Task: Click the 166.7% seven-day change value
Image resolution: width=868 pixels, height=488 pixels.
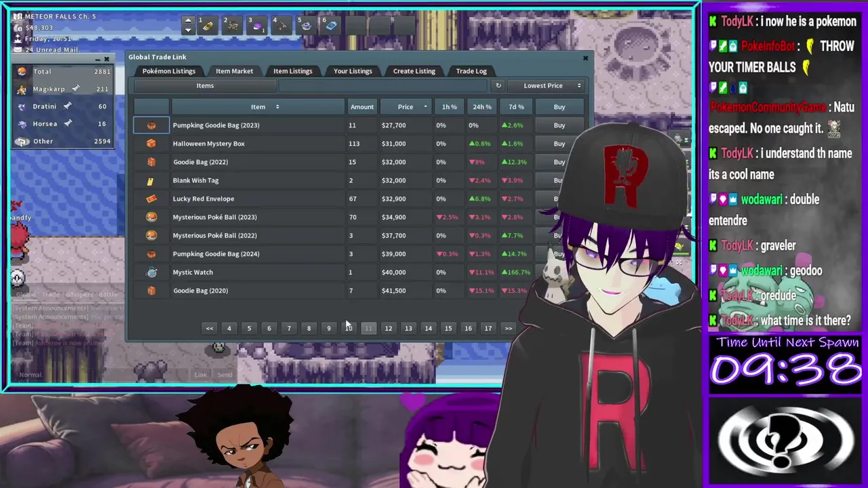Action: coord(516,272)
